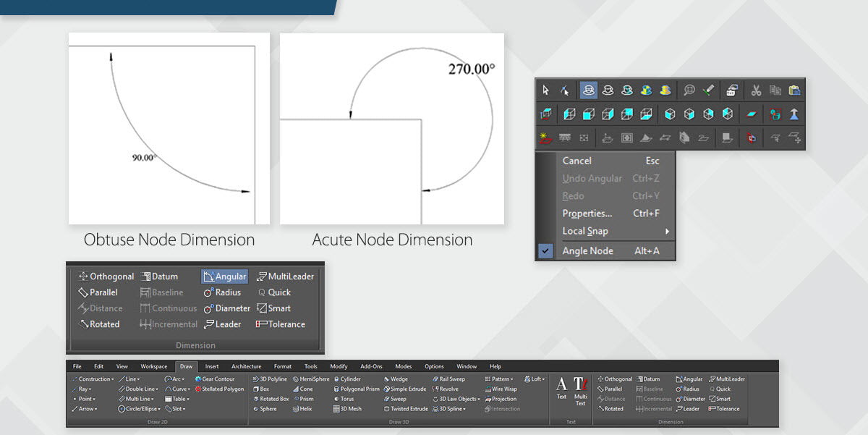Choose Angular in the enlarged Dimension panel
This screenshot has height=435, width=868.
tap(224, 276)
